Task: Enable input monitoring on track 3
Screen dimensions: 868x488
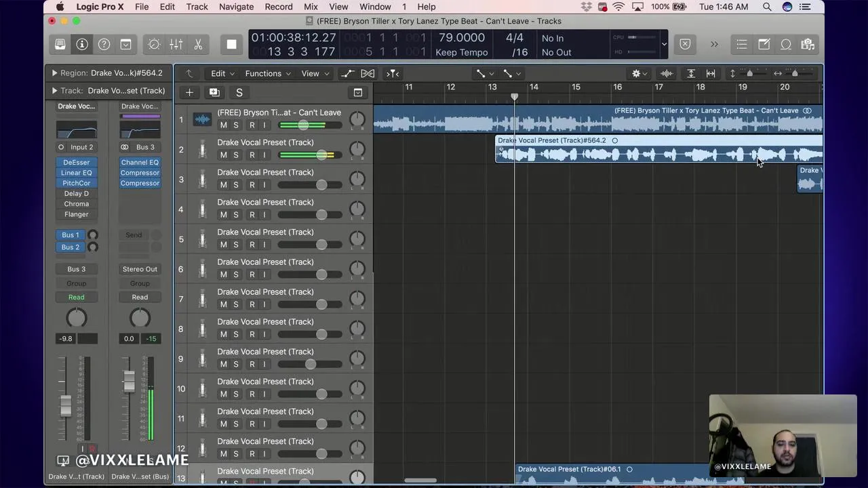Action: pos(264,184)
